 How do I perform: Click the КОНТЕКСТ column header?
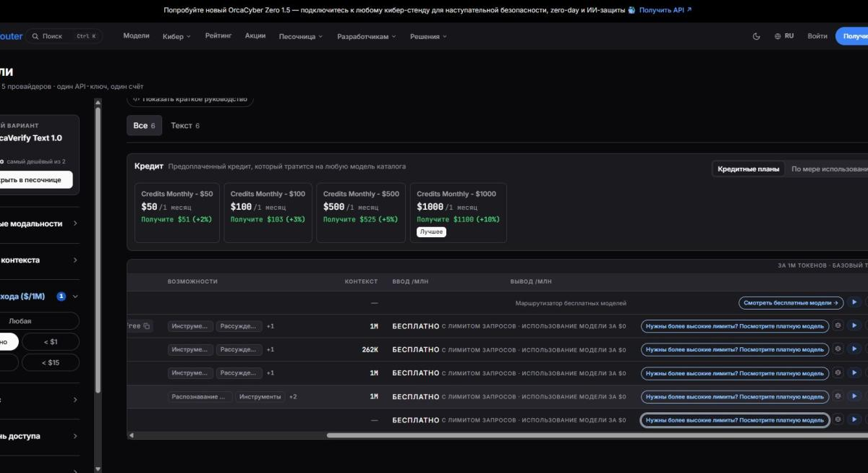point(361,281)
